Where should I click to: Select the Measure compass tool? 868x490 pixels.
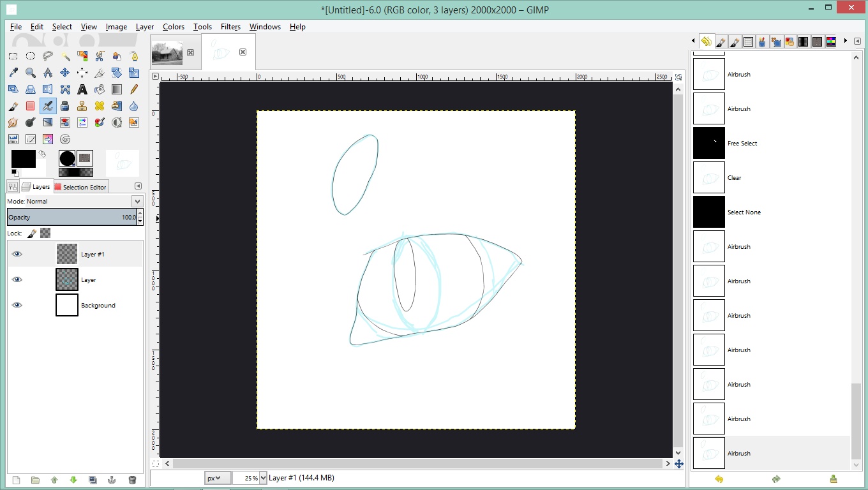pyautogui.click(x=48, y=73)
